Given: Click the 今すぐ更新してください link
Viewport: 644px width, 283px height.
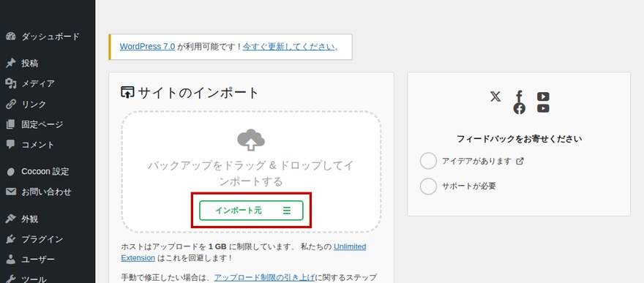Looking at the screenshot, I should (x=289, y=46).
